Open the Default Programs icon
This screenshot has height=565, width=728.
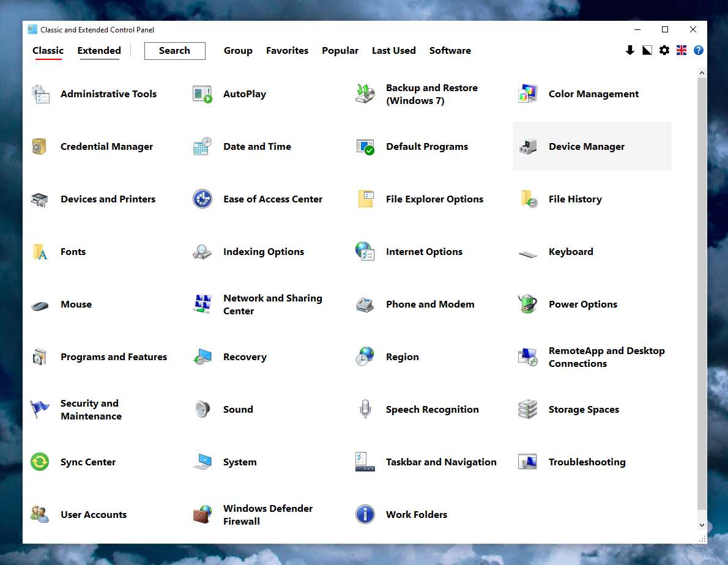click(x=365, y=147)
